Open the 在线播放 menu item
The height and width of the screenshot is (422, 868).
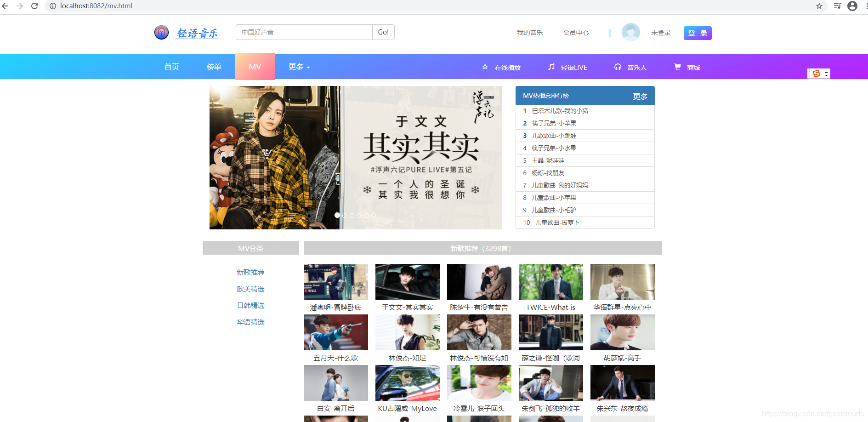pos(508,68)
